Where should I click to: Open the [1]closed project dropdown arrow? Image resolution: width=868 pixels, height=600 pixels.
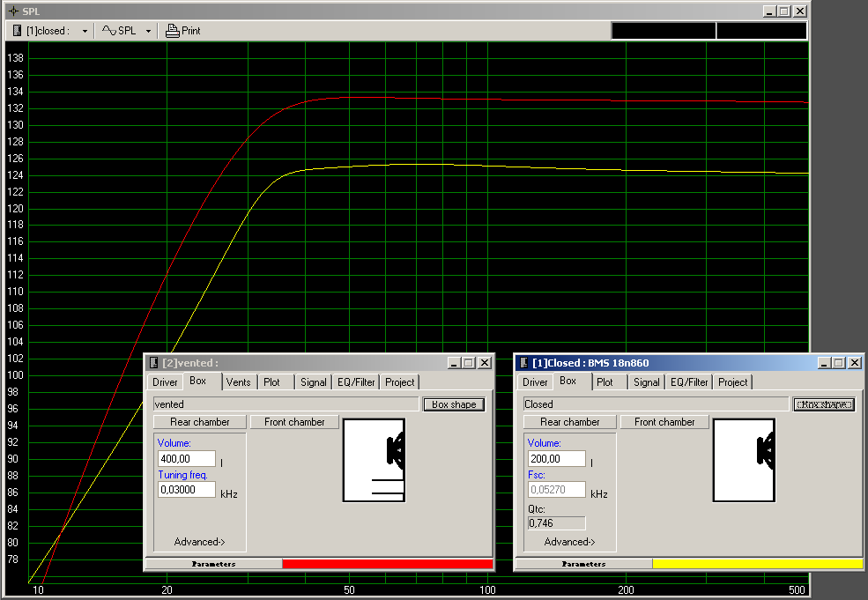click(85, 31)
